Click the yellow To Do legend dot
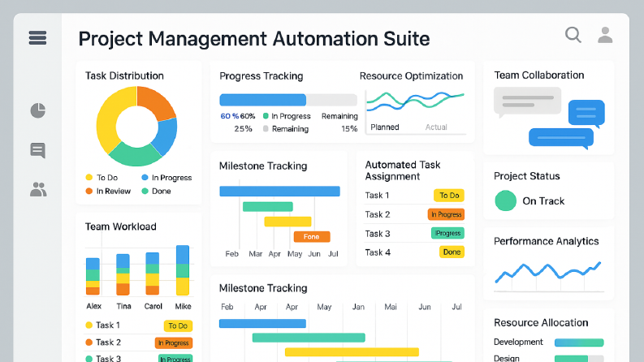 point(89,177)
